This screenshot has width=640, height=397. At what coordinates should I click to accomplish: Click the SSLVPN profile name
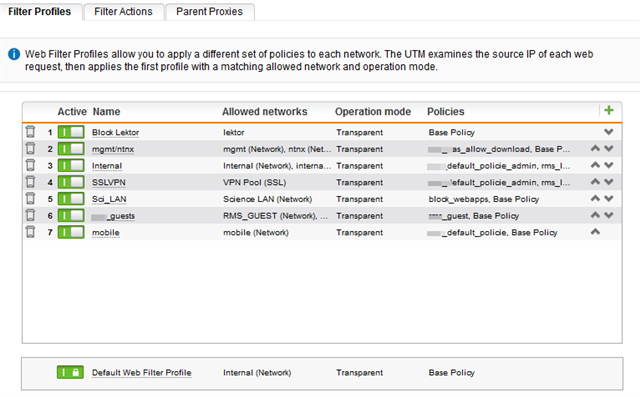click(x=109, y=182)
